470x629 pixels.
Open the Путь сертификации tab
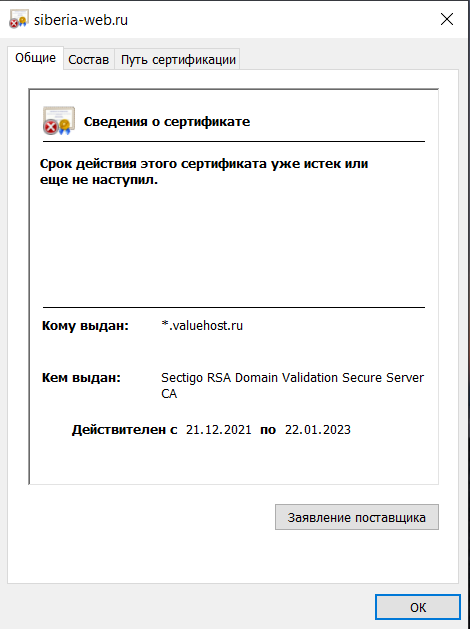tap(178, 60)
